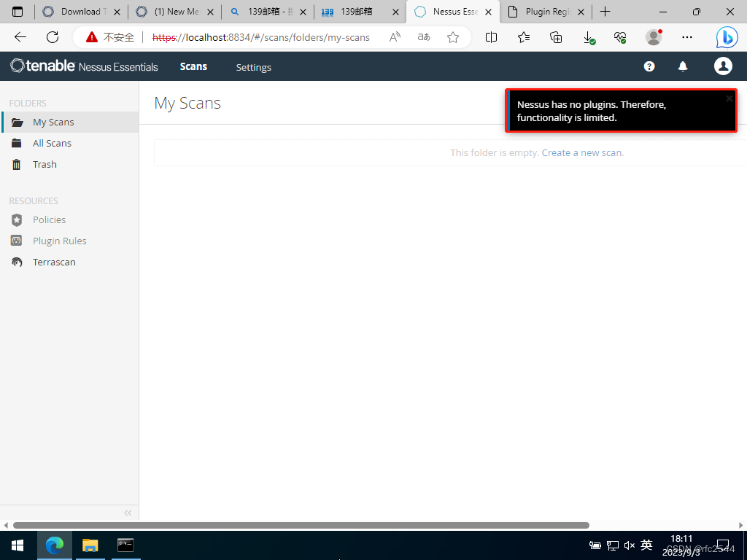Image resolution: width=747 pixels, height=560 pixels.
Task: Go back in browser history
Action: (20, 37)
